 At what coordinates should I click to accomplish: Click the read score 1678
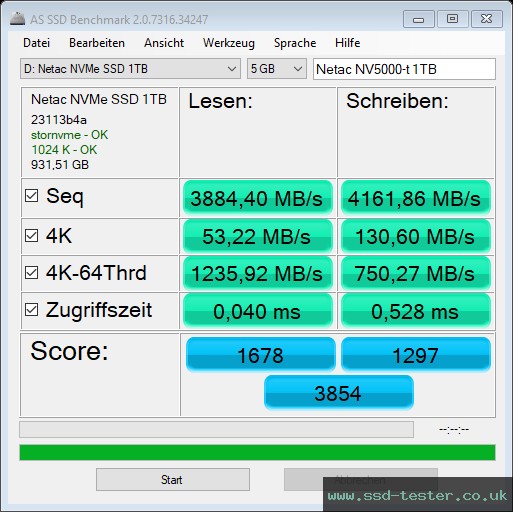(261, 354)
